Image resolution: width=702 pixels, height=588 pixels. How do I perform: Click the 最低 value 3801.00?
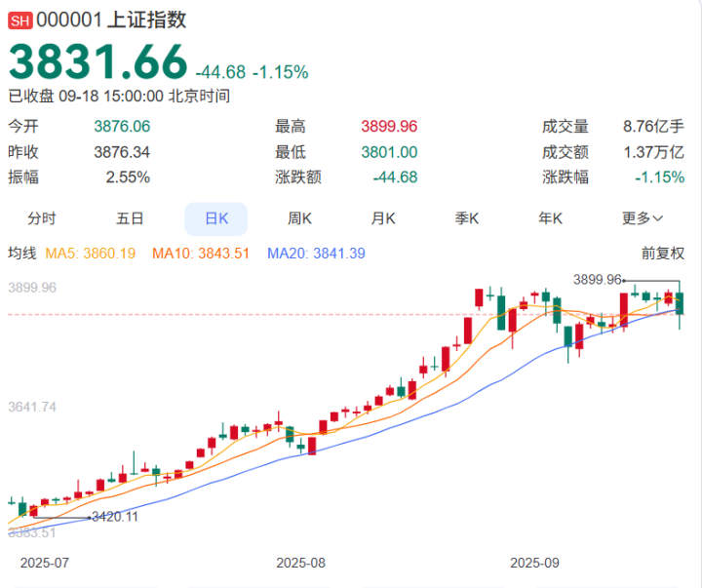coord(389,152)
